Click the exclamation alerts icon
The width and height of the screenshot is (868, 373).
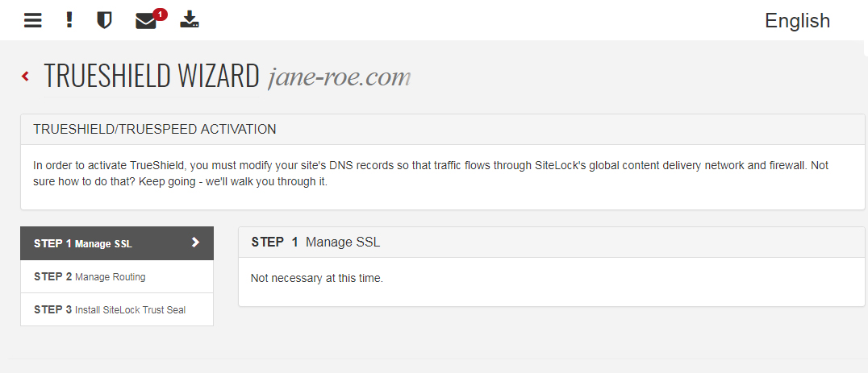[69, 20]
